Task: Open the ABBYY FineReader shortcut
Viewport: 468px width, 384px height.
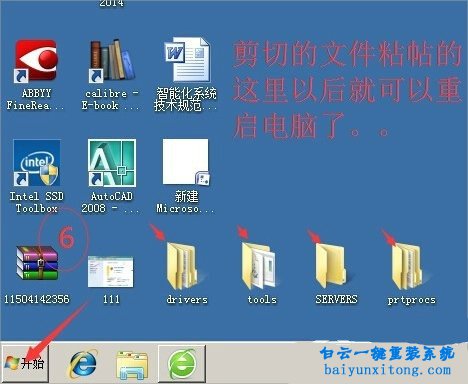Action: tap(36, 61)
